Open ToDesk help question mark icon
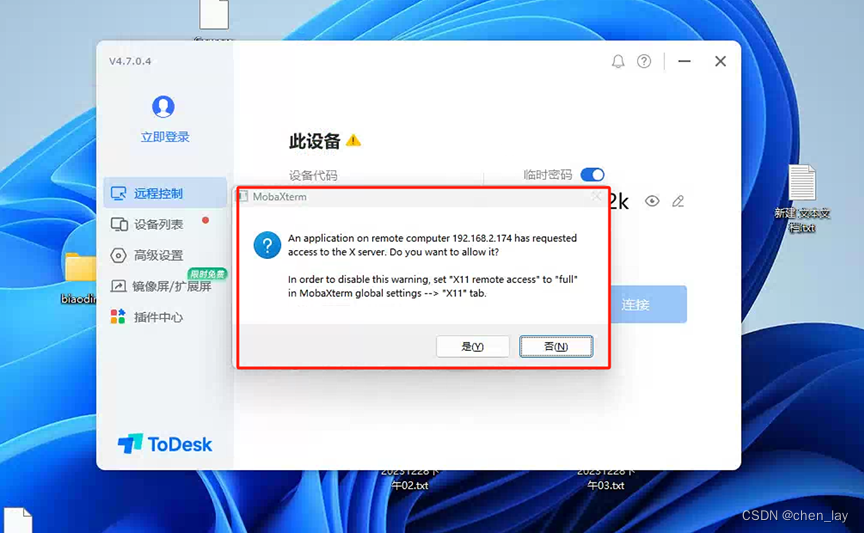 click(x=644, y=61)
